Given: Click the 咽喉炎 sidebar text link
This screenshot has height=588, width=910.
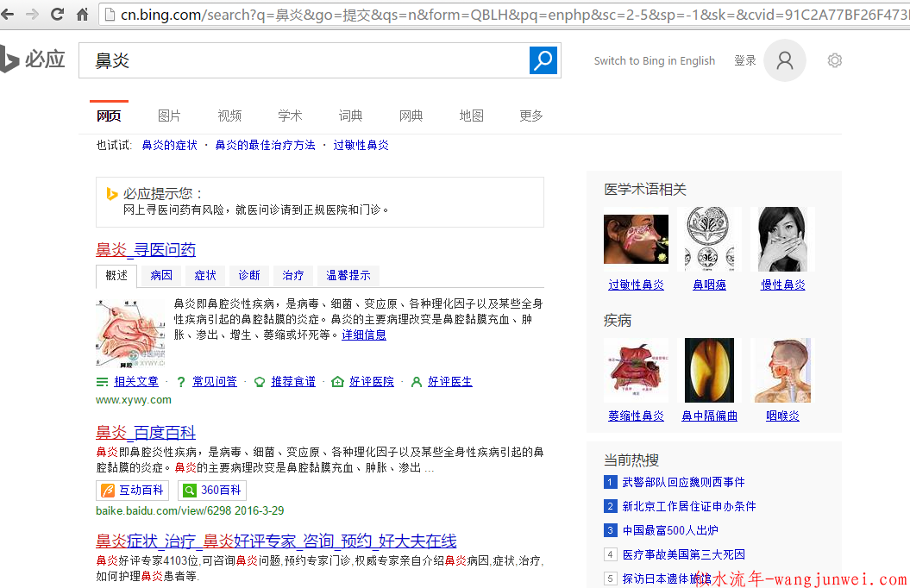Looking at the screenshot, I should click(x=783, y=416).
